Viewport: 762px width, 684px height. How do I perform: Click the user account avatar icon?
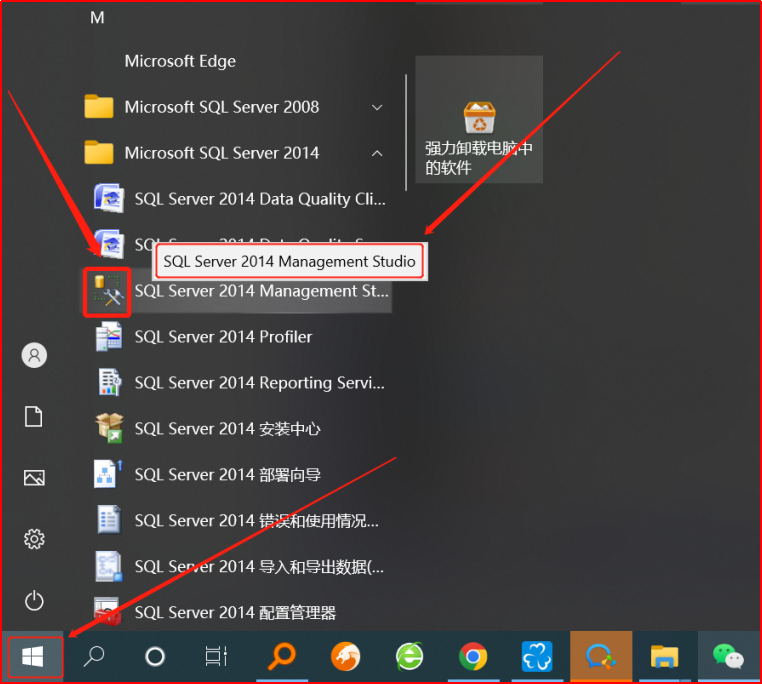(34, 355)
